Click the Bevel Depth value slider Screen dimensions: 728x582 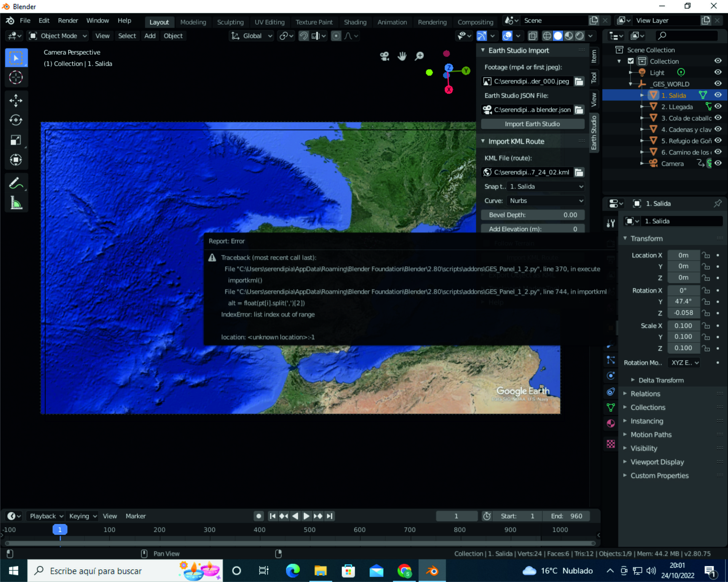click(x=532, y=215)
